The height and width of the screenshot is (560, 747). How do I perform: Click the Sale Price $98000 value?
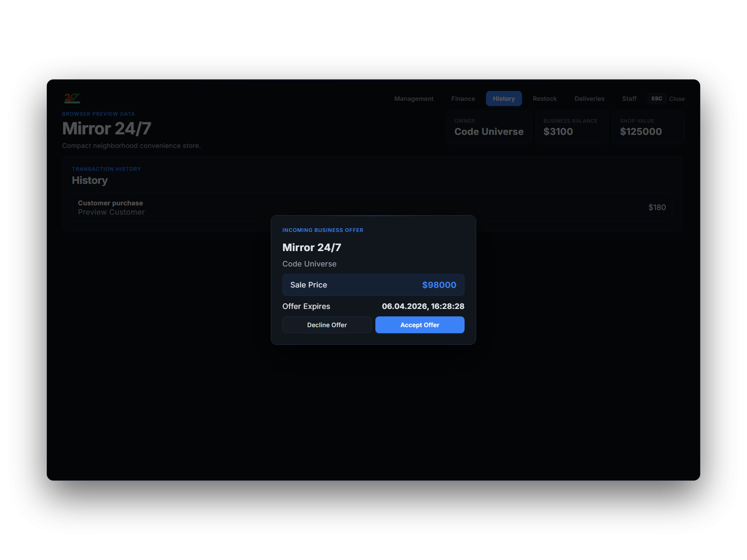439,285
